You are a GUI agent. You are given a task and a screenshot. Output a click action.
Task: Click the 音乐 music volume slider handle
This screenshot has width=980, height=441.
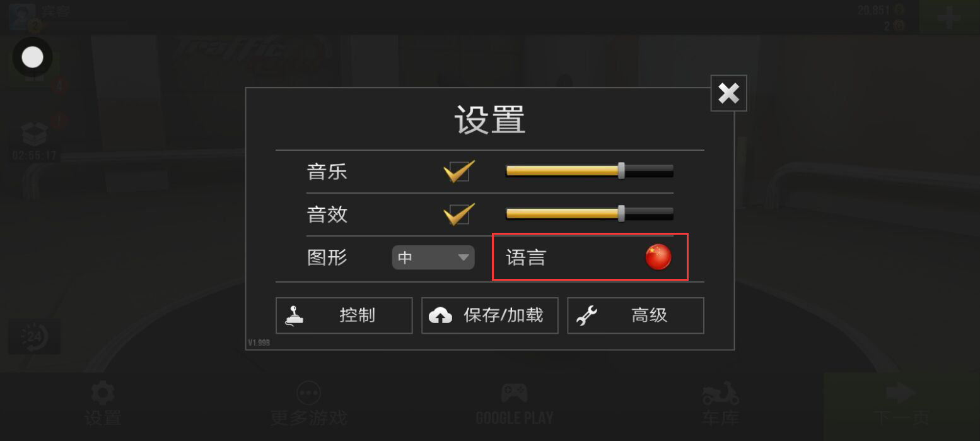point(621,170)
